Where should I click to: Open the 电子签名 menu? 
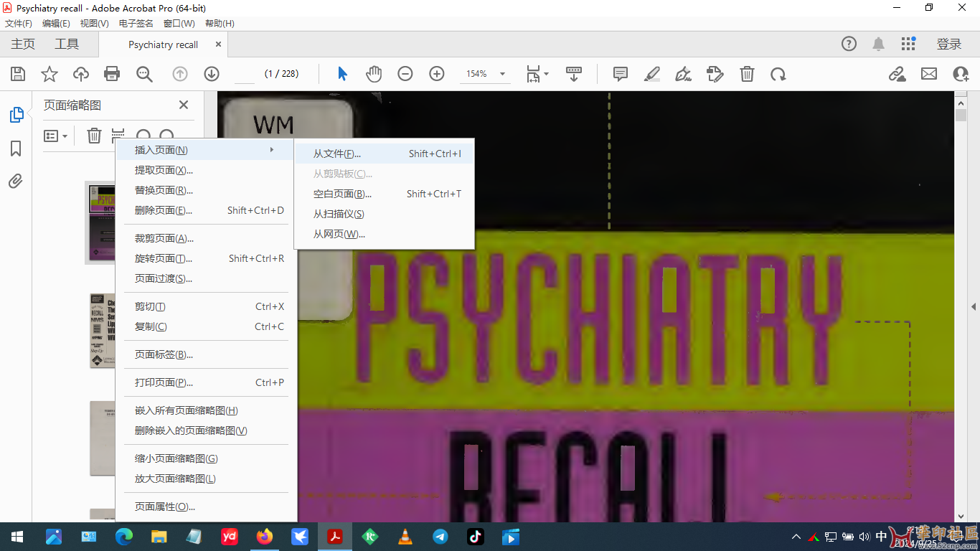136,23
